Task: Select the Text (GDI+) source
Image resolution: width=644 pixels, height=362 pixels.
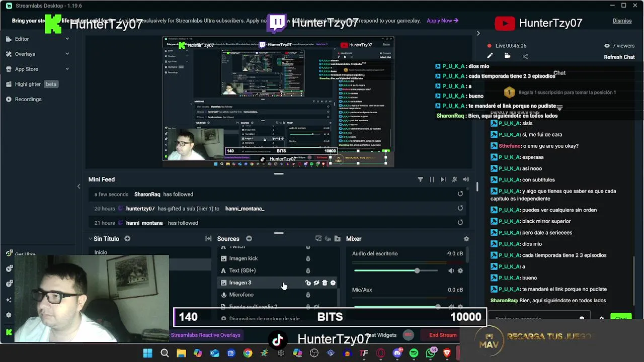Action: [x=242, y=270]
